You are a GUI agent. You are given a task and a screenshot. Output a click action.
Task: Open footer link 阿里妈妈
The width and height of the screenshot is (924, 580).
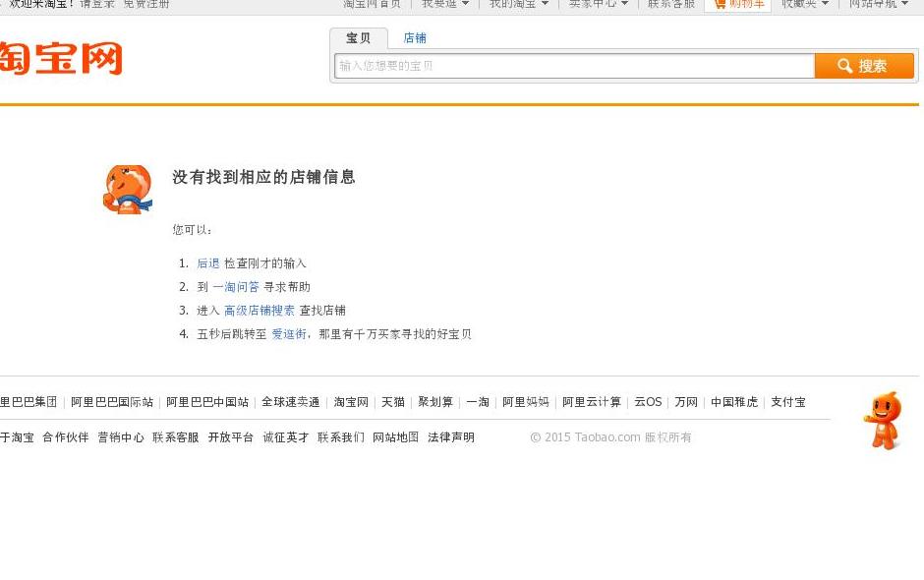click(x=526, y=402)
